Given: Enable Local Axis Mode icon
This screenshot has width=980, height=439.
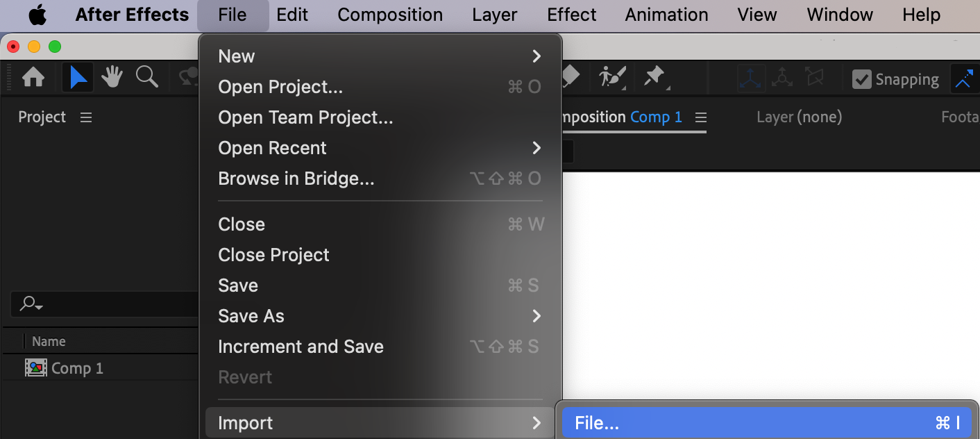Looking at the screenshot, I should point(751,78).
